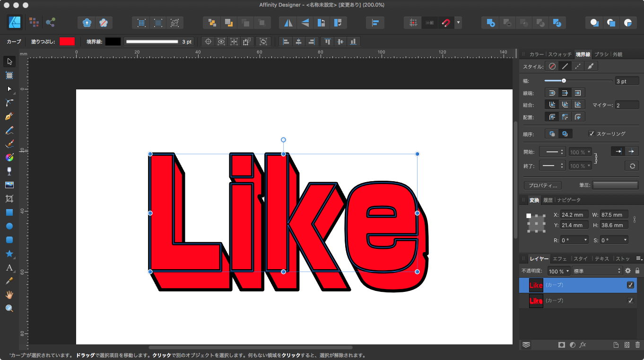Select the Place Image tool
The height and width of the screenshot is (360, 644).
(x=9, y=185)
